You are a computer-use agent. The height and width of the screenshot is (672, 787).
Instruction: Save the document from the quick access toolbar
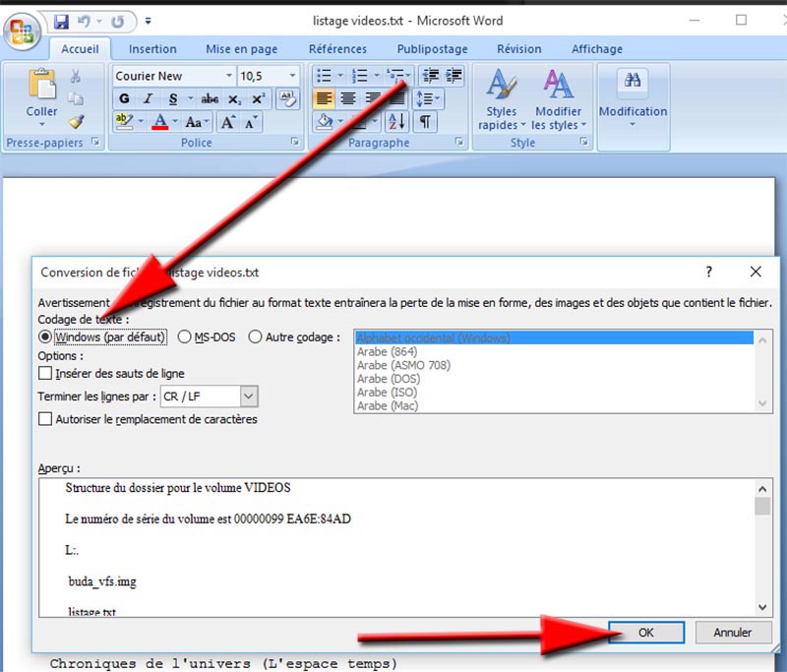click(x=61, y=22)
